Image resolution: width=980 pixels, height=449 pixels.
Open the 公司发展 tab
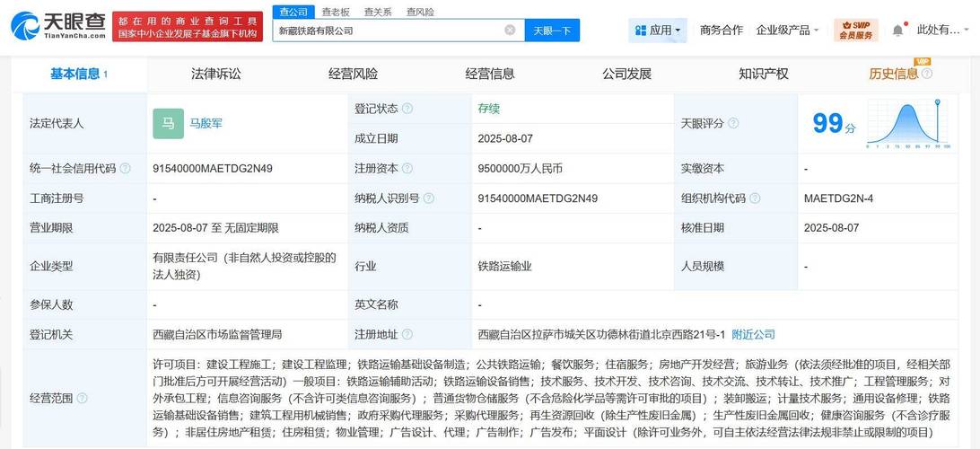627,74
